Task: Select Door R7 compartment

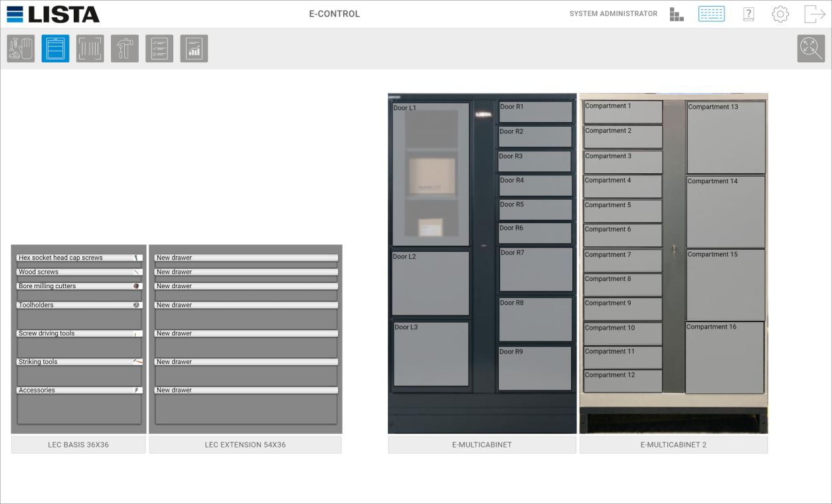Action: point(535,270)
